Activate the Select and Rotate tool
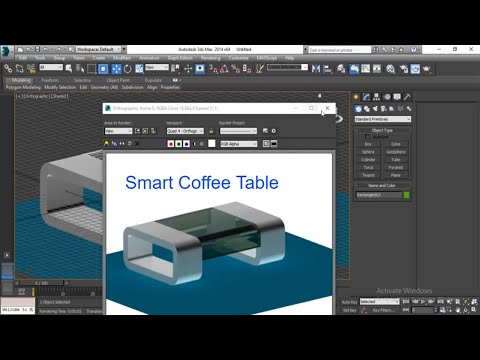 (x=128, y=69)
